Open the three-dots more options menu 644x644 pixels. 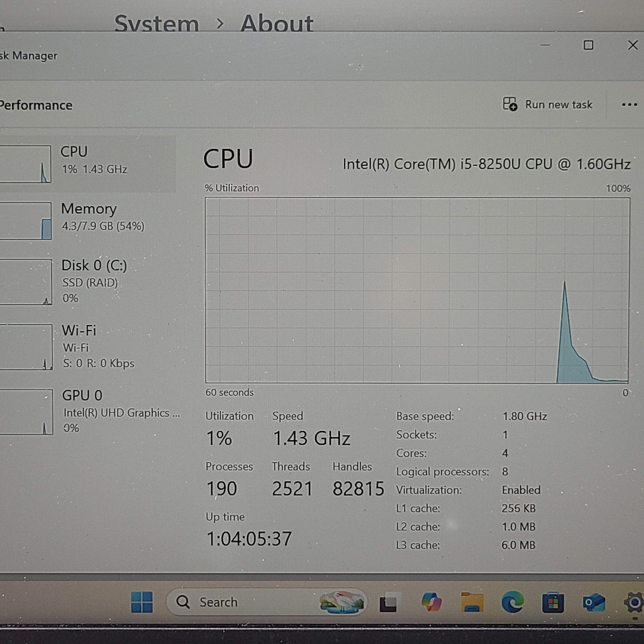(x=629, y=105)
